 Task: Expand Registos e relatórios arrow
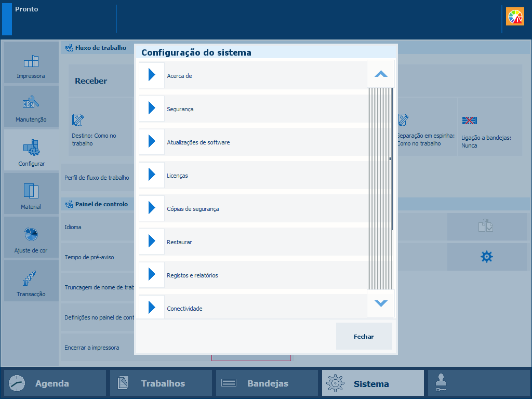click(x=152, y=274)
